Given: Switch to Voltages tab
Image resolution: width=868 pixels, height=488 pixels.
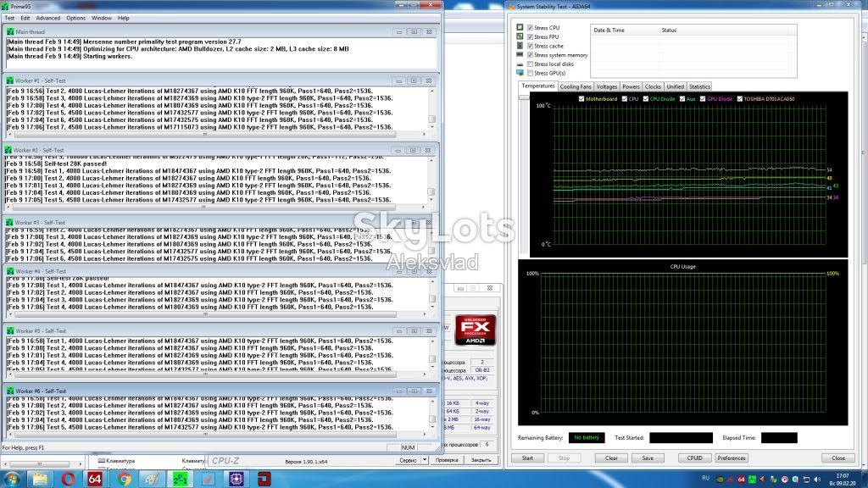Looking at the screenshot, I should [607, 87].
